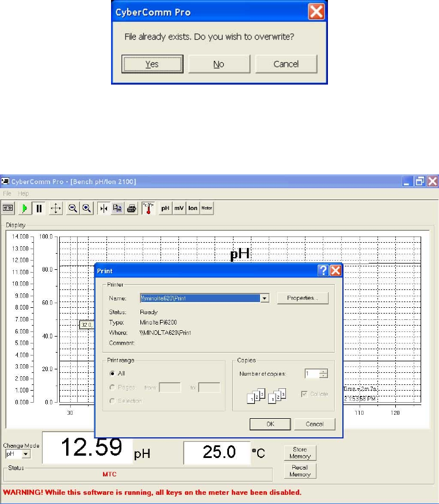439x504 pixels.
Task: Select the All print range option
Action: (112, 373)
